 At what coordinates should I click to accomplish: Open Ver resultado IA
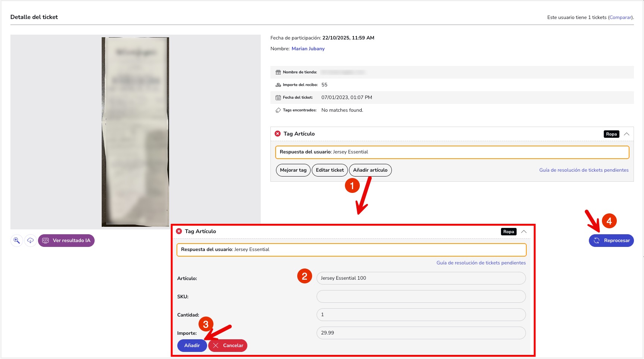point(66,241)
